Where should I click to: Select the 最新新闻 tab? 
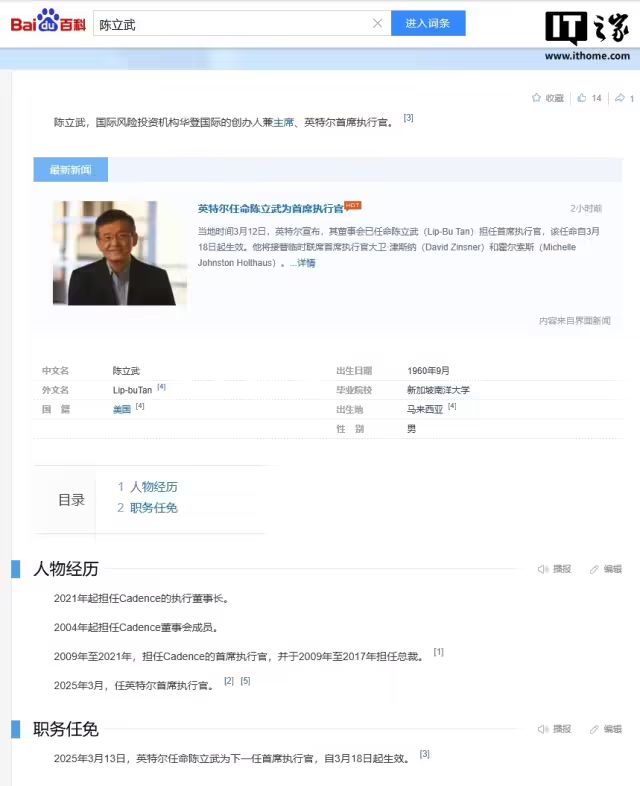pyautogui.click(x=71, y=170)
